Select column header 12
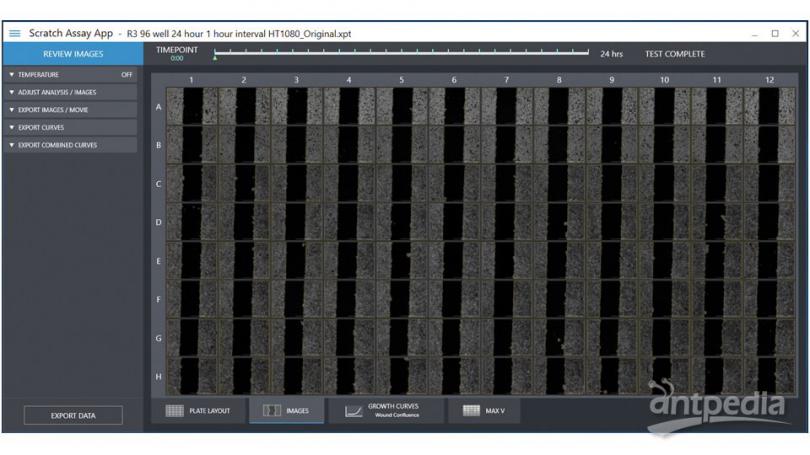The height and width of the screenshot is (455, 810). 770,80
